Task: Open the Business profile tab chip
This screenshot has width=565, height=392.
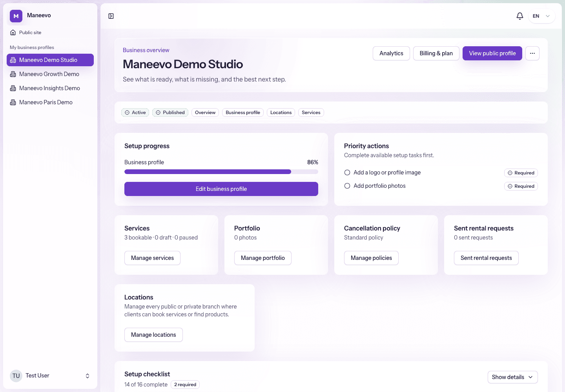Action: [243, 113]
